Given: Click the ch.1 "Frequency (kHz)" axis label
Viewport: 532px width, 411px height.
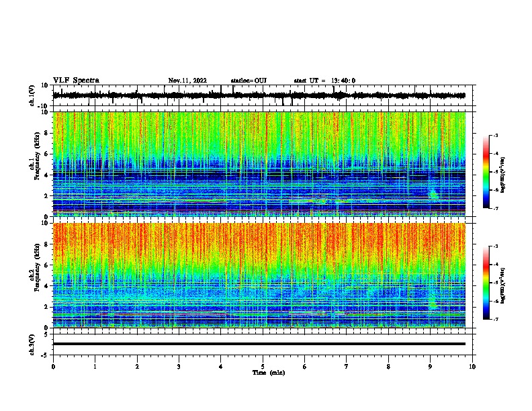Looking at the screenshot, I should tap(37, 156).
